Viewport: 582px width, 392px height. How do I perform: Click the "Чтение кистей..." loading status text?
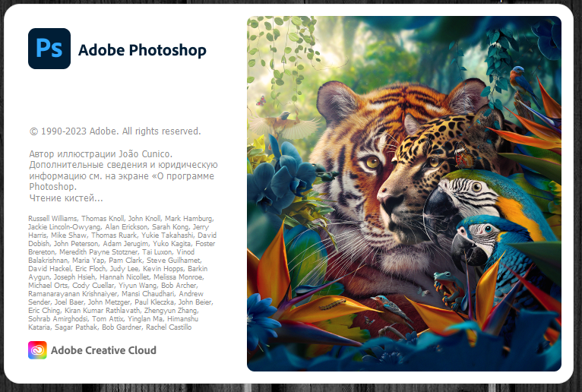pos(65,198)
